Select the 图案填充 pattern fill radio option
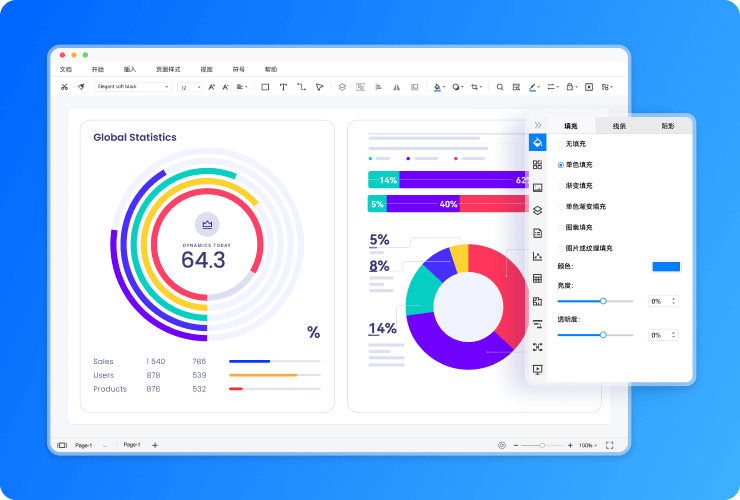This screenshot has width=740, height=500. click(561, 227)
